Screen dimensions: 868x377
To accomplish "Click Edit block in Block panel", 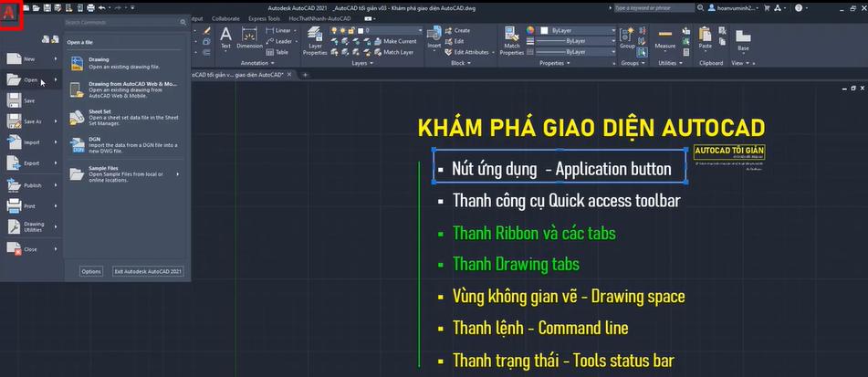I will click(455, 41).
